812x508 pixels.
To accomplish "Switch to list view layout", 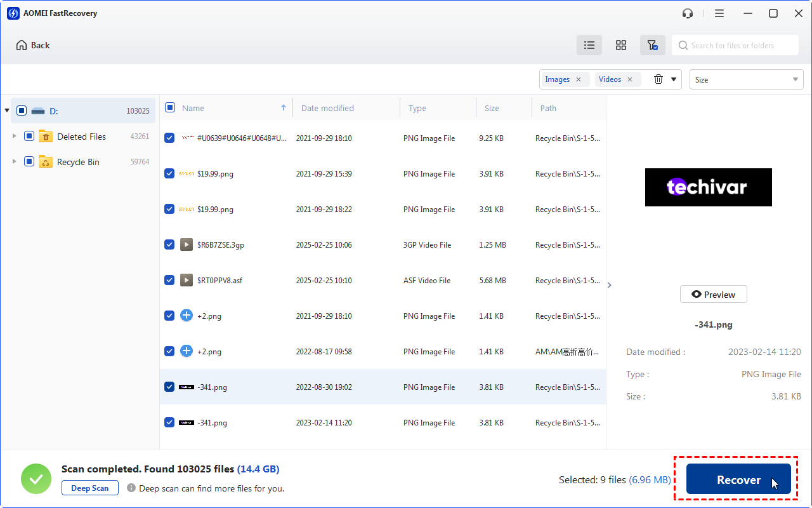I will click(589, 45).
